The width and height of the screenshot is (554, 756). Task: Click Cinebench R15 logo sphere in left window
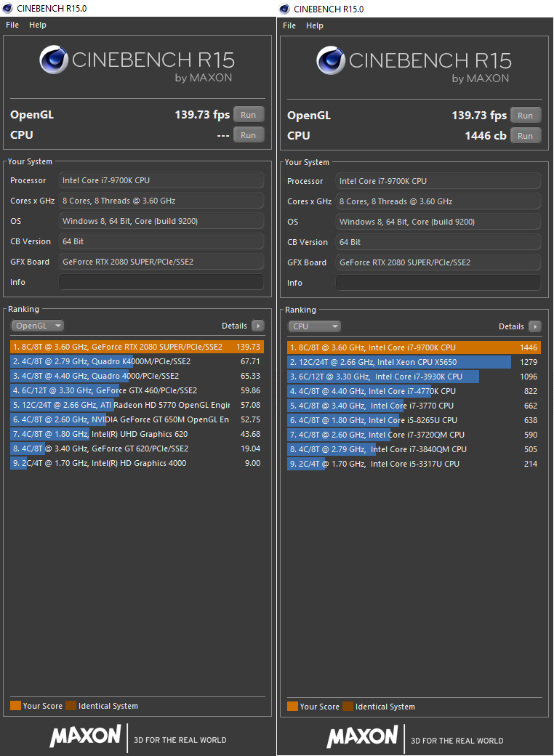click(x=54, y=60)
